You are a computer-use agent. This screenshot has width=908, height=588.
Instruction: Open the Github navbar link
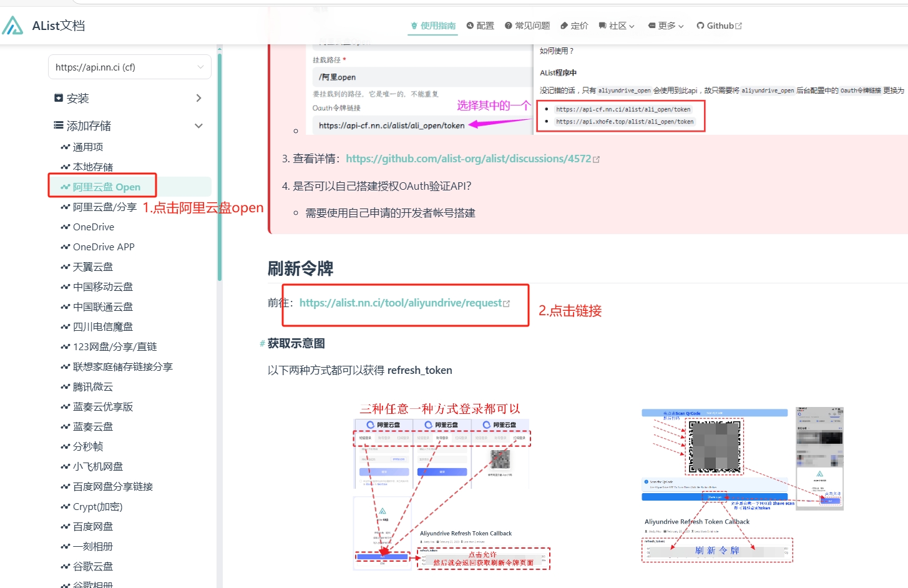pyautogui.click(x=720, y=26)
